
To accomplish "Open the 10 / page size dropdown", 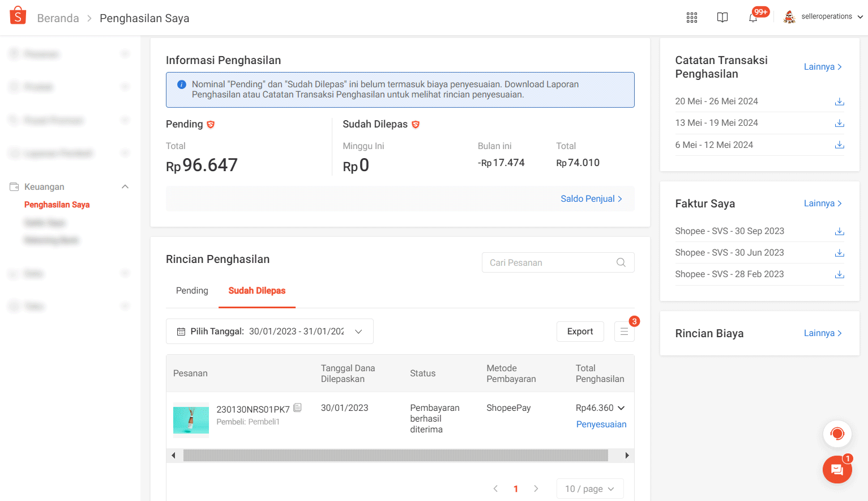I will click(x=589, y=489).
